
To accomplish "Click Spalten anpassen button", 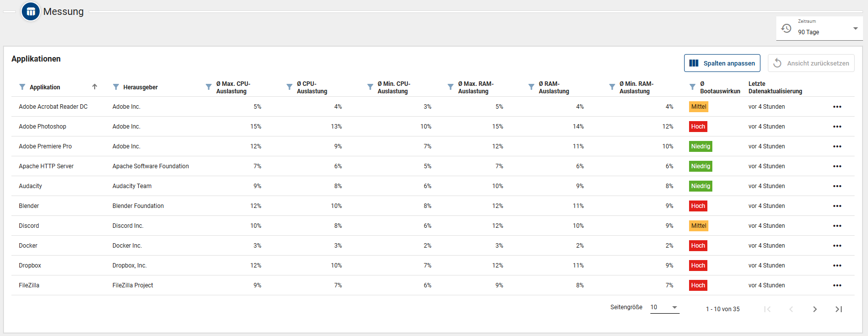I will click(x=722, y=63).
